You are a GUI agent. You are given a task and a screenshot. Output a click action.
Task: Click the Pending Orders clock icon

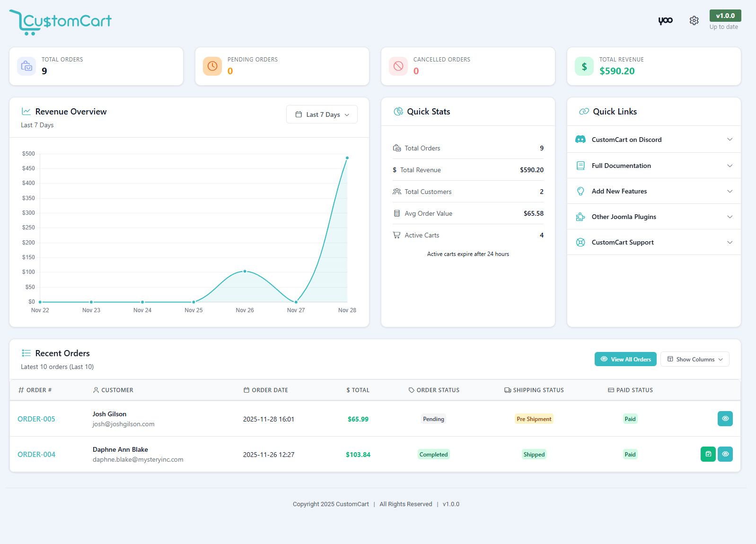(212, 66)
